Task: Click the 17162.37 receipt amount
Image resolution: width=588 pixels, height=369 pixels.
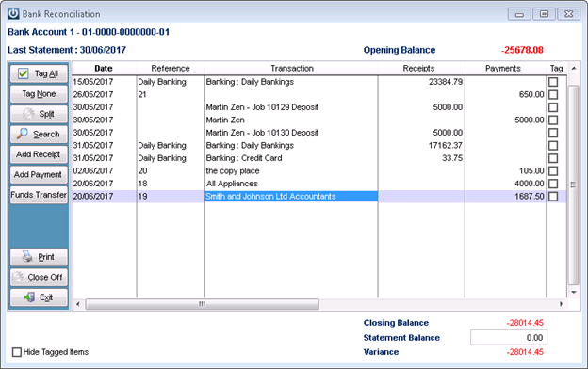Action: pyautogui.click(x=446, y=145)
